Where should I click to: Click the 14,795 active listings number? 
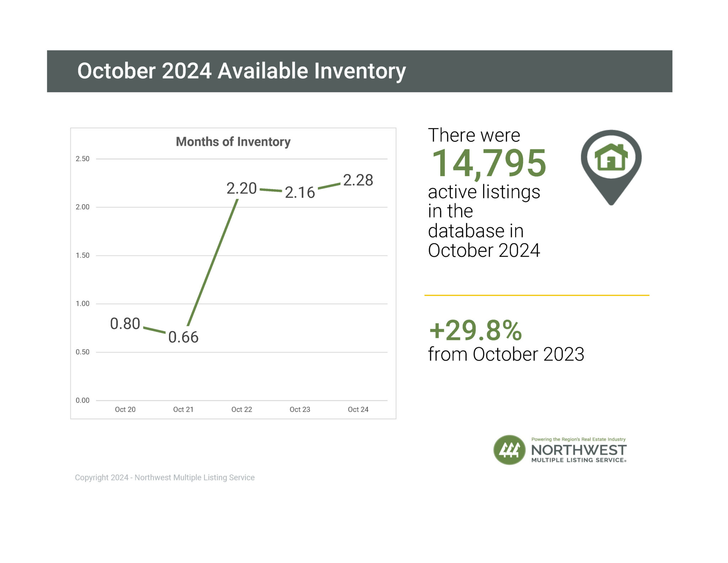[488, 164]
